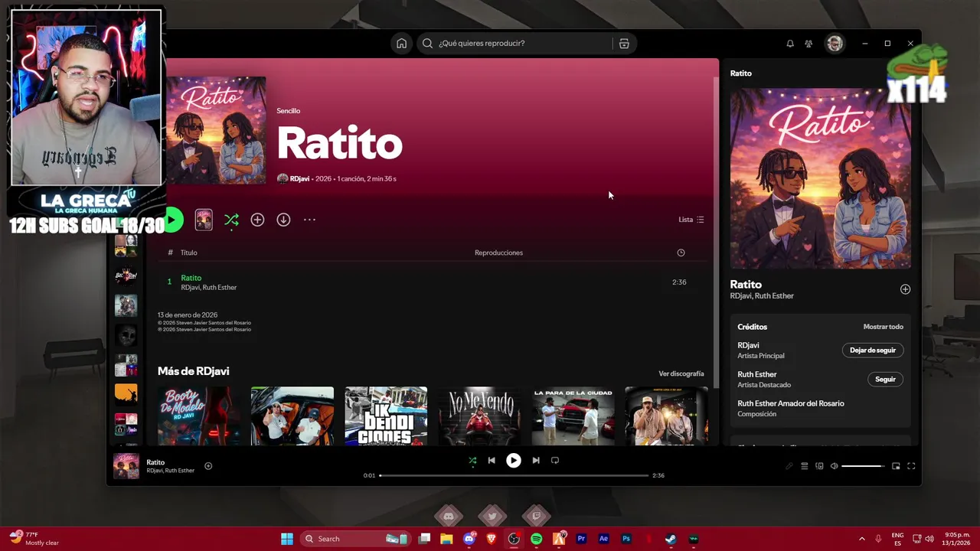This screenshot has height=551, width=980.
Task: Click the Windows Start button
Action: click(x=287, y=539)
